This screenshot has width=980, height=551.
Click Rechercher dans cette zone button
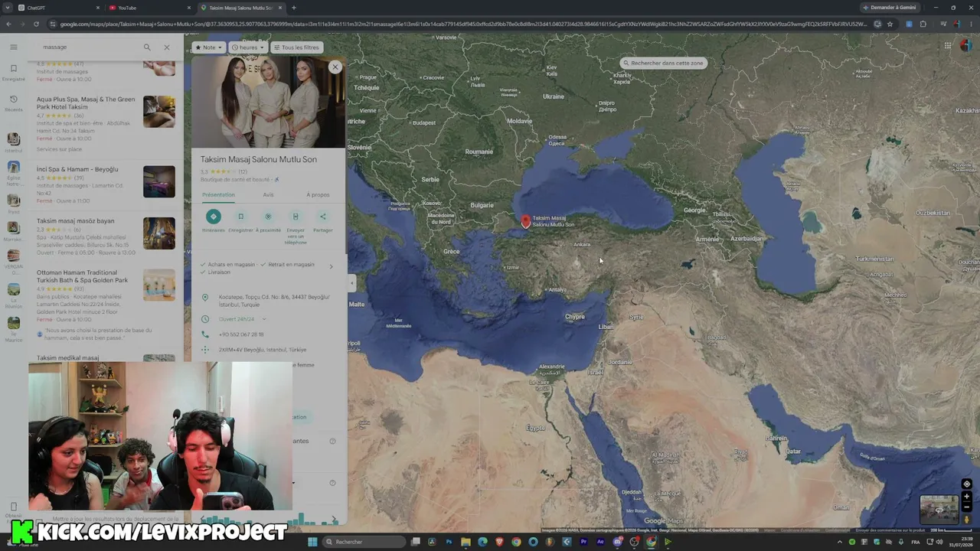[663, 63]
